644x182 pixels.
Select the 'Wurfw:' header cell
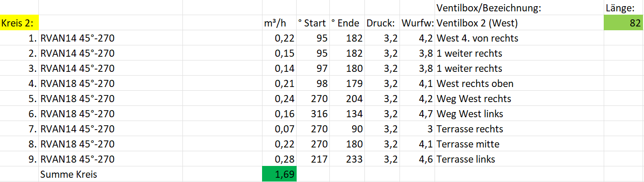pyautogui.click(x=417, y=23)
